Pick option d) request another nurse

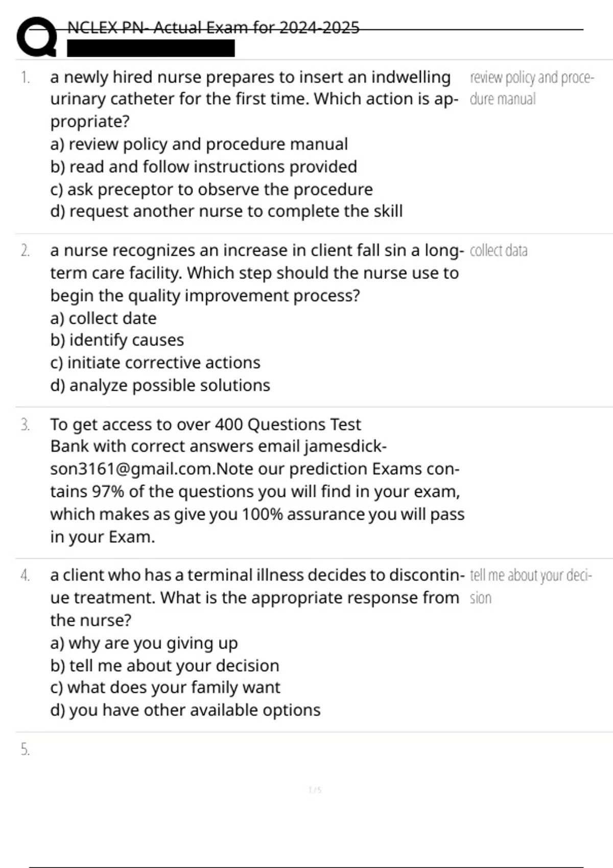pyautogui.click(x=226, y=211)
